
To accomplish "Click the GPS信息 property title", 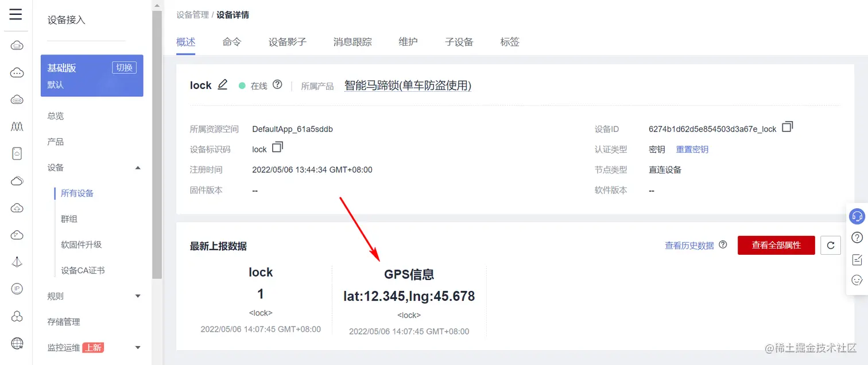I will tap(409, 274).
